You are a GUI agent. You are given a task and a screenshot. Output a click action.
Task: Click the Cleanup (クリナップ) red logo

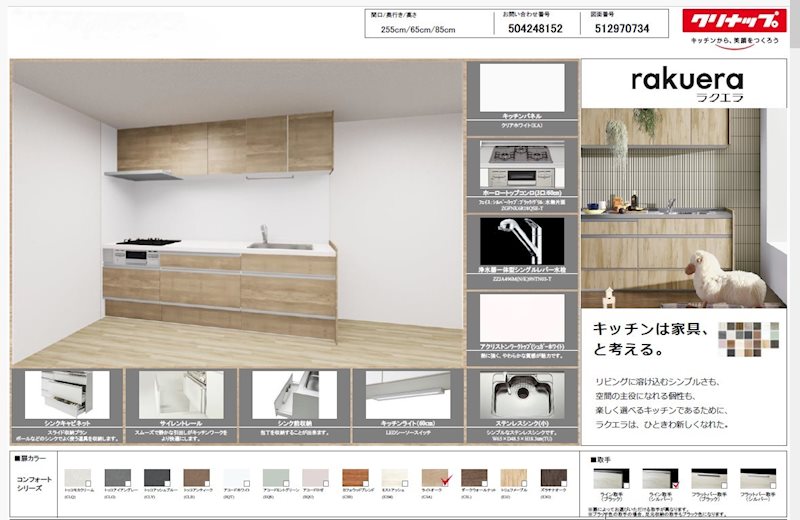(x=734, y=20)
